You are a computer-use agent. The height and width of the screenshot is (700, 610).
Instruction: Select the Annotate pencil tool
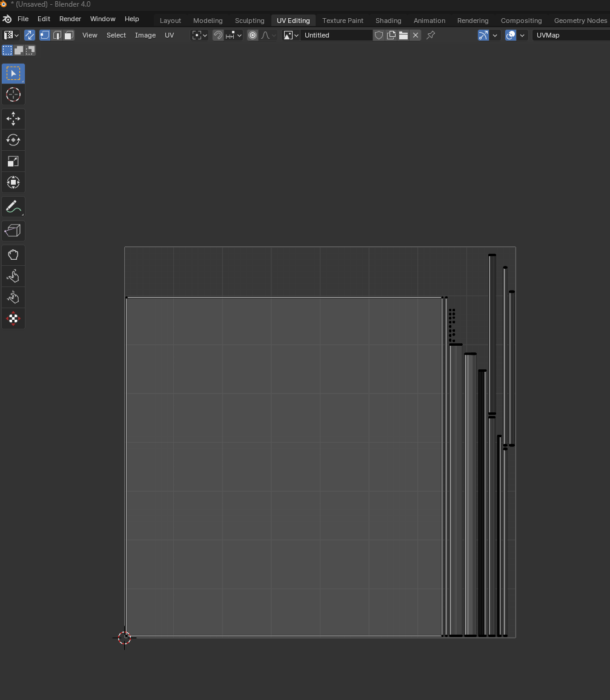[x=13, y=207]
